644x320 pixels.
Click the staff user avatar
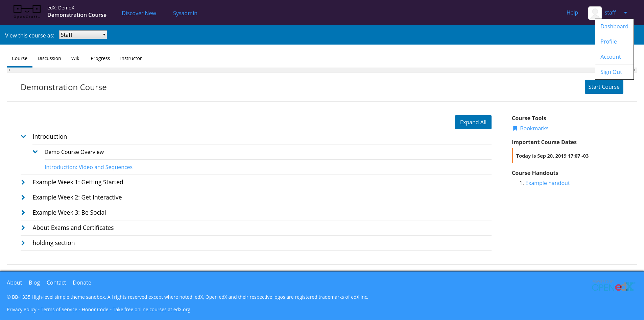[x=595, y=13]
